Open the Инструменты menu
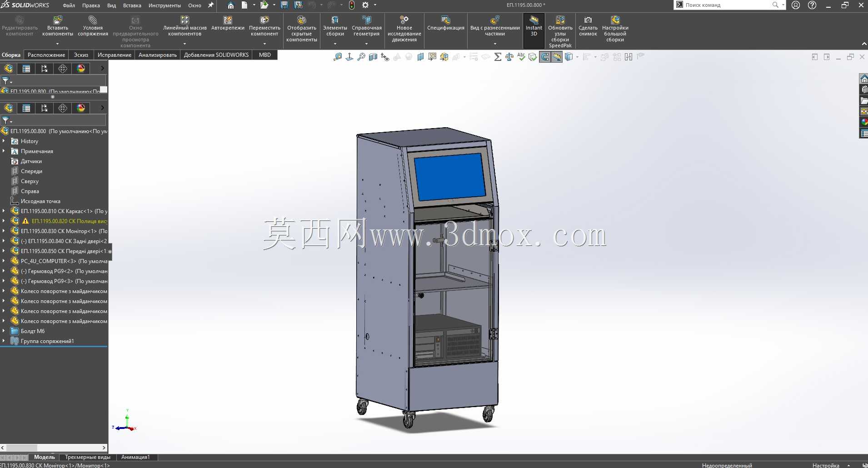The height and width of the screenshot is (468, 868). 165,5
